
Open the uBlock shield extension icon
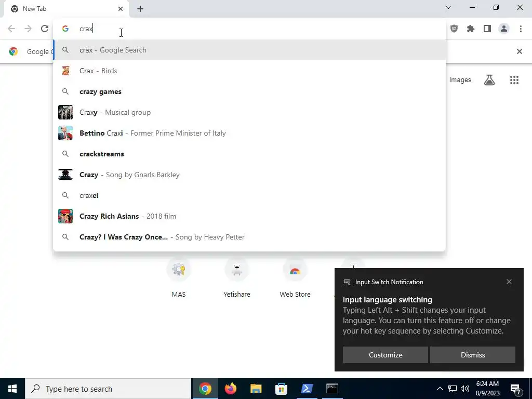tap(454, 29)
